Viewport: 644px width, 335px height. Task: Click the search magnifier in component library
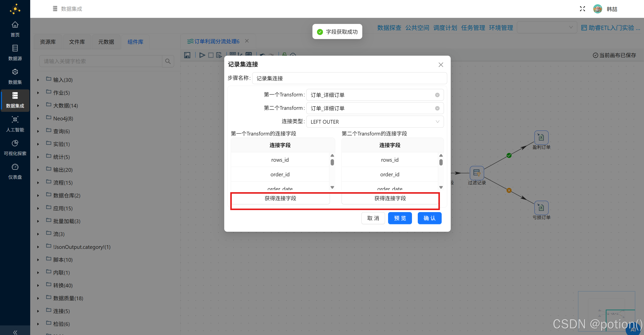click(168, 61)
